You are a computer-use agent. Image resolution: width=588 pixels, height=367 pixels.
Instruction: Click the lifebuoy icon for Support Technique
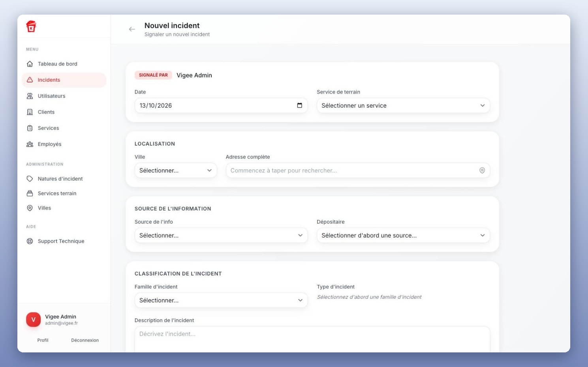click(x=30, y=241)
